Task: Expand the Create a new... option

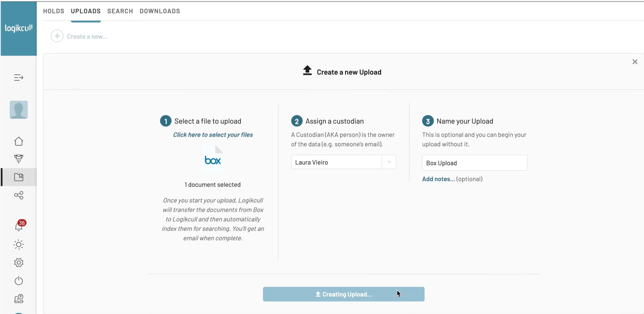Action: tap(80, 36)
